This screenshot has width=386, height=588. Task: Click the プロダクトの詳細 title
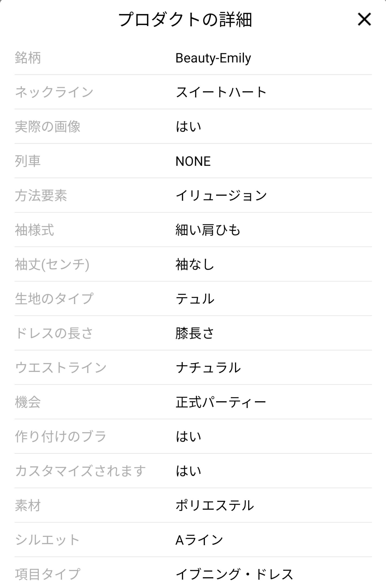pyautogui.click(x=185, y=20)
